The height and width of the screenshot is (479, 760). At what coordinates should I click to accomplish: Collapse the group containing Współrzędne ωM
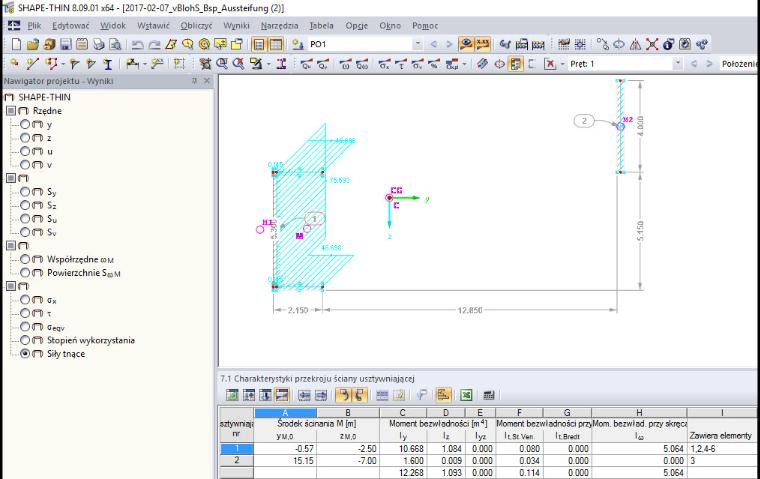tap(11, 245)
